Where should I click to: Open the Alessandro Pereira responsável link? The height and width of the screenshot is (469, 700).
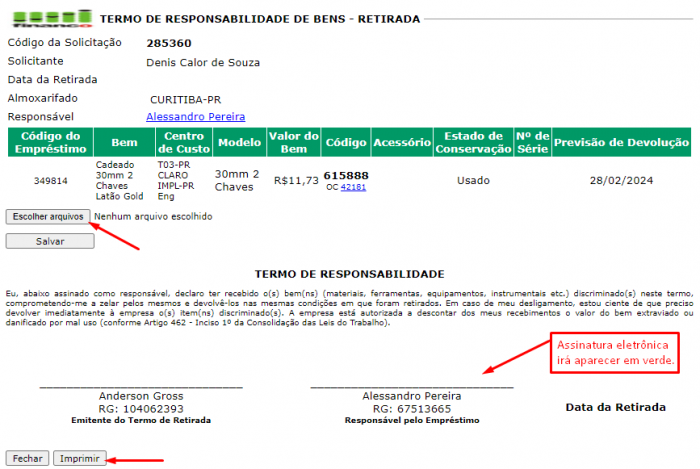(x=195, y=117)
